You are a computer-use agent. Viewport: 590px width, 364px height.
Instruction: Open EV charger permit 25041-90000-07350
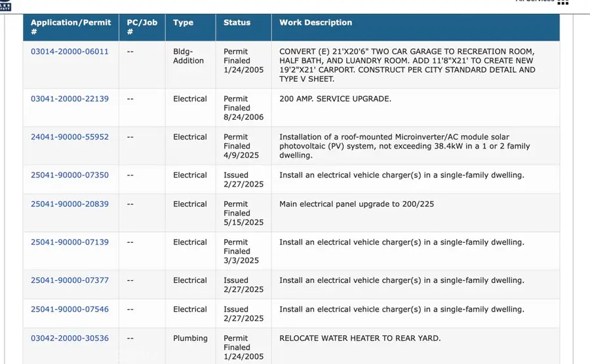pos(69,175)
